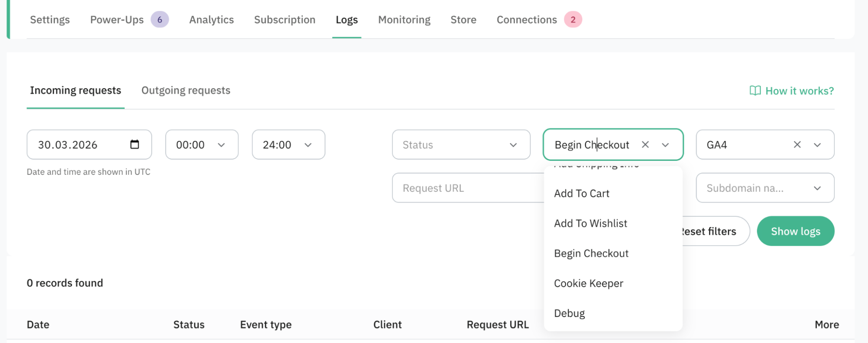Switch to the Analytics tab
Screen dimensions: 868x343
point(211,20)
